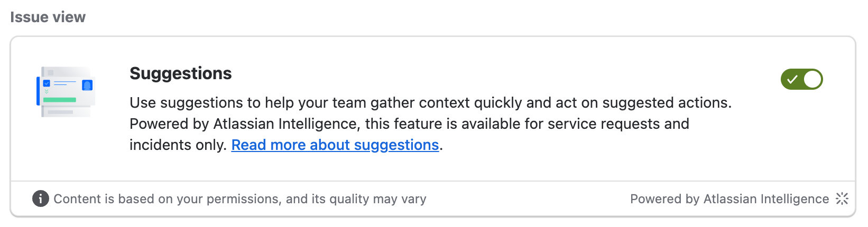This screenshot has height=227, width=868.
Task: Click the blue checkbox icon in the illustration
Action: tap(47, 83)
